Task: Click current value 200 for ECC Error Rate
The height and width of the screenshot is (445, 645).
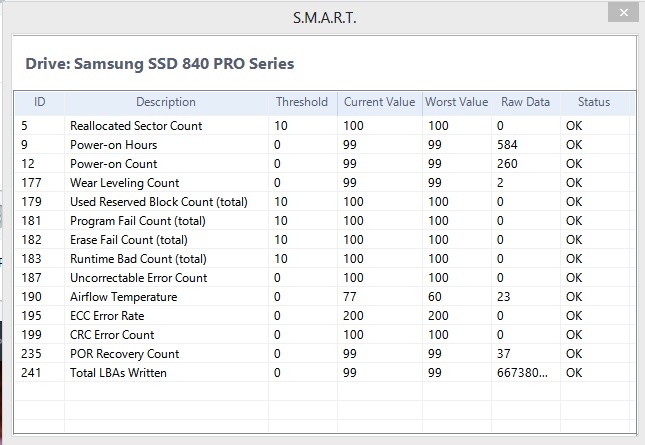Action: click(x=353, y=316)
